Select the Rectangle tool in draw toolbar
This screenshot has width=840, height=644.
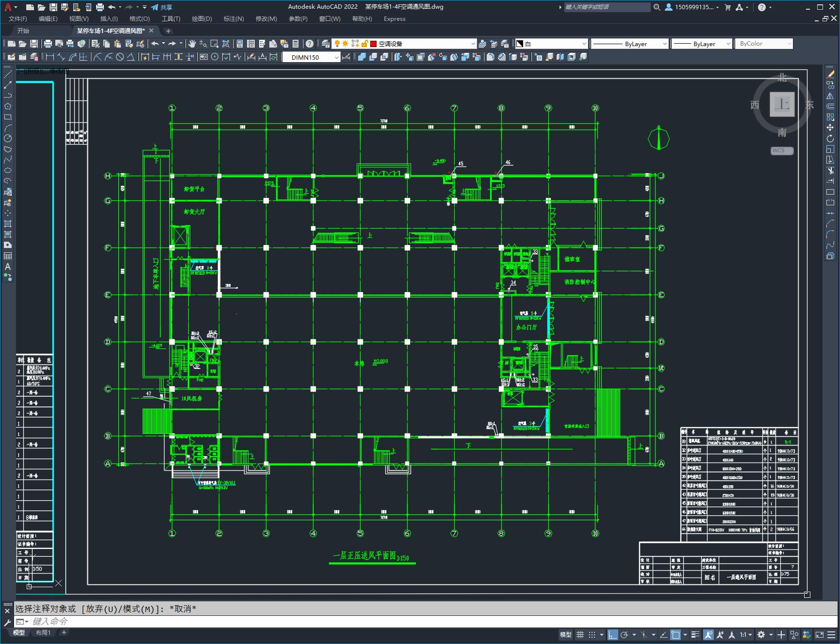tap(8, 117)
